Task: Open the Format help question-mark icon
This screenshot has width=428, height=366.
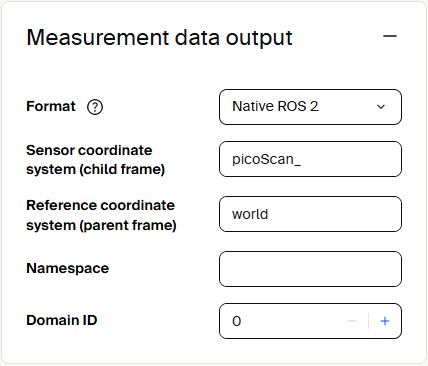Action: pos(95,107)
